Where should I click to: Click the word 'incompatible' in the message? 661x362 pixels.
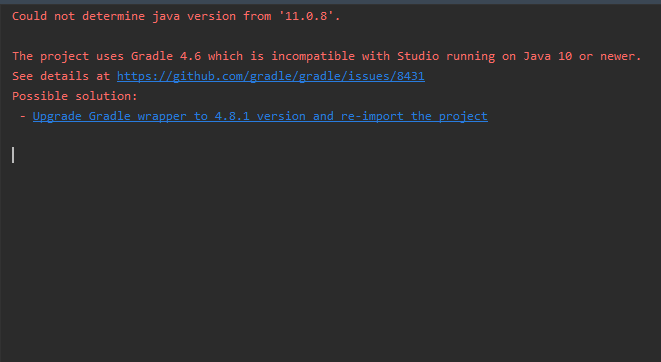(x=313, y=56)
